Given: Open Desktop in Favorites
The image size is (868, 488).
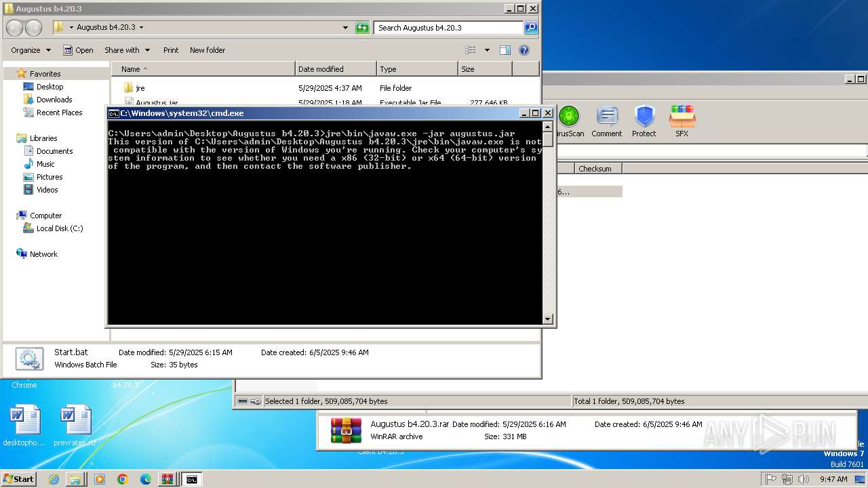Looking at the screenshot, I should (x=50, y=87).
